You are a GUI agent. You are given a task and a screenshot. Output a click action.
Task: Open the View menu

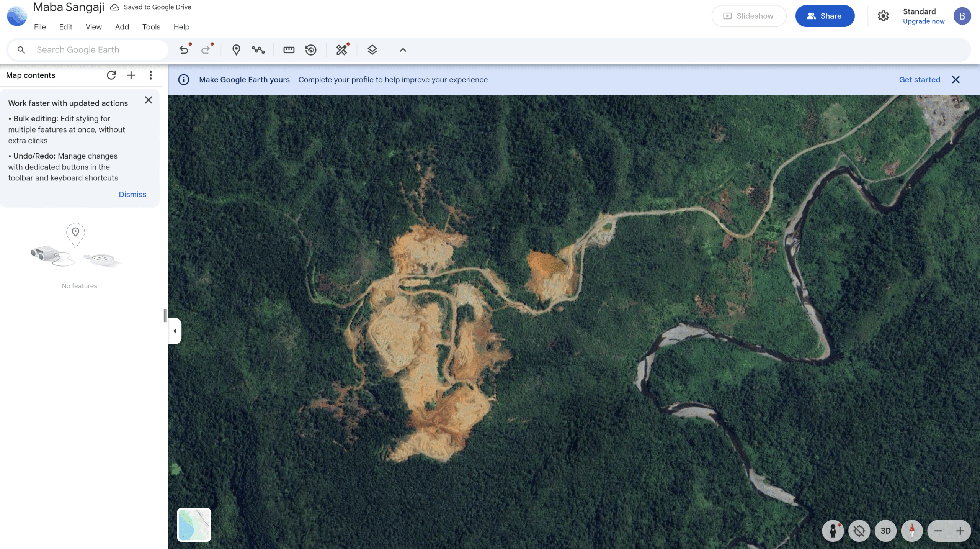click(93, 27)
